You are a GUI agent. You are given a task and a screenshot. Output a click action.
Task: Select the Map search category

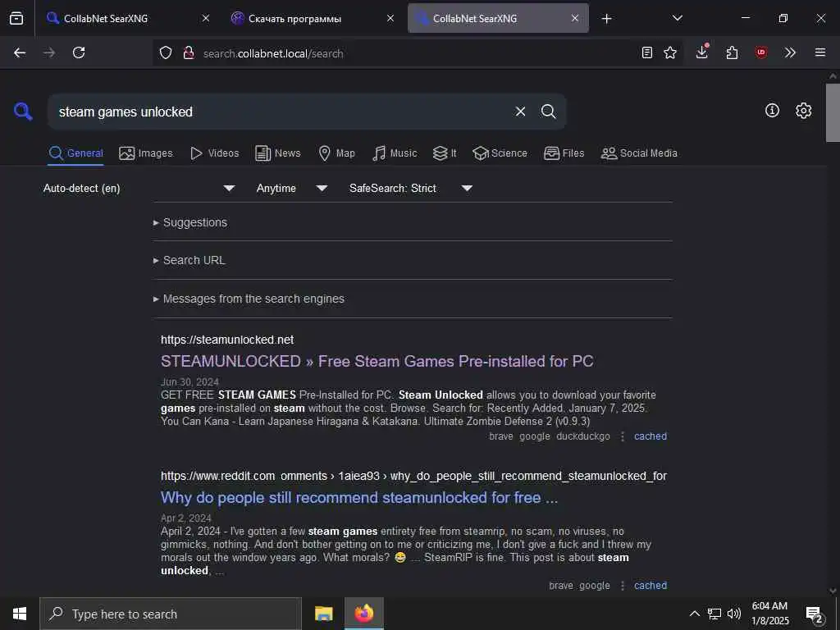coord(336,153)
